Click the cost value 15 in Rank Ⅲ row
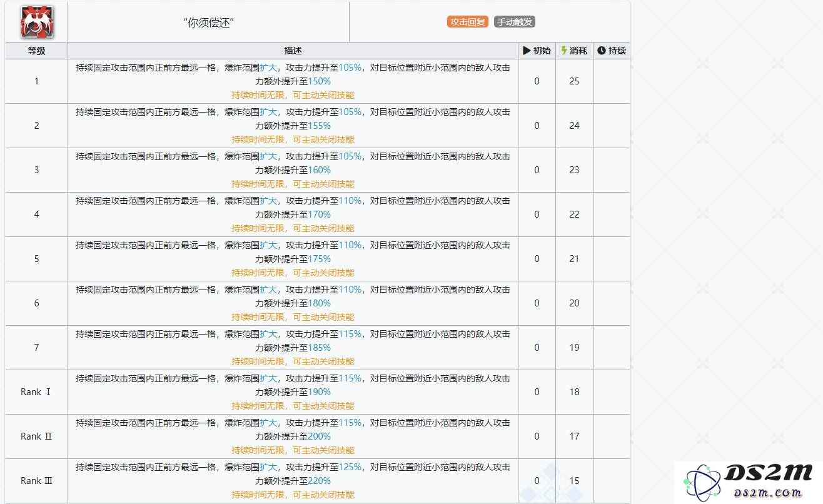Screen dimensions: 823x504 tap(574, 481)
